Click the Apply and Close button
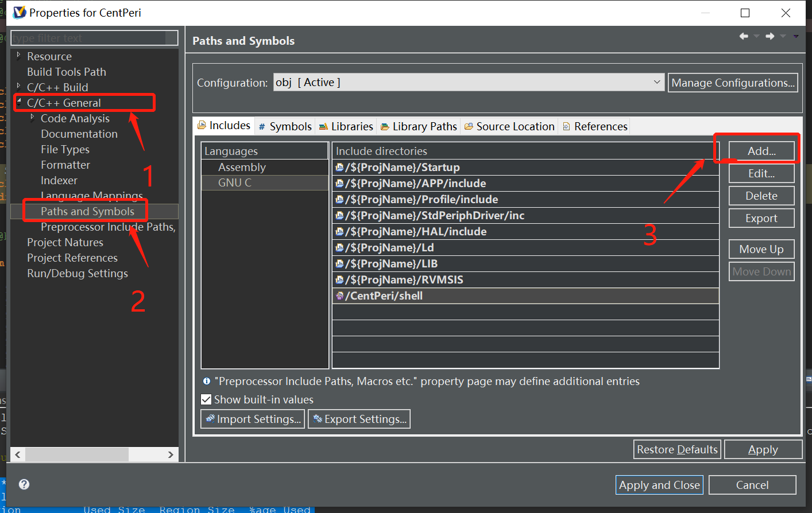The height and width of the screenshot is (513, 812). click(x=659, y=484)
